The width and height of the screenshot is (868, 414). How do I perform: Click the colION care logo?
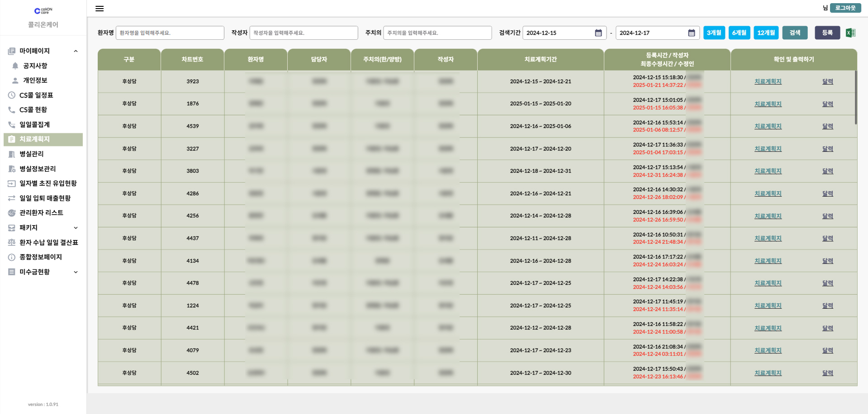pos(43,10)
